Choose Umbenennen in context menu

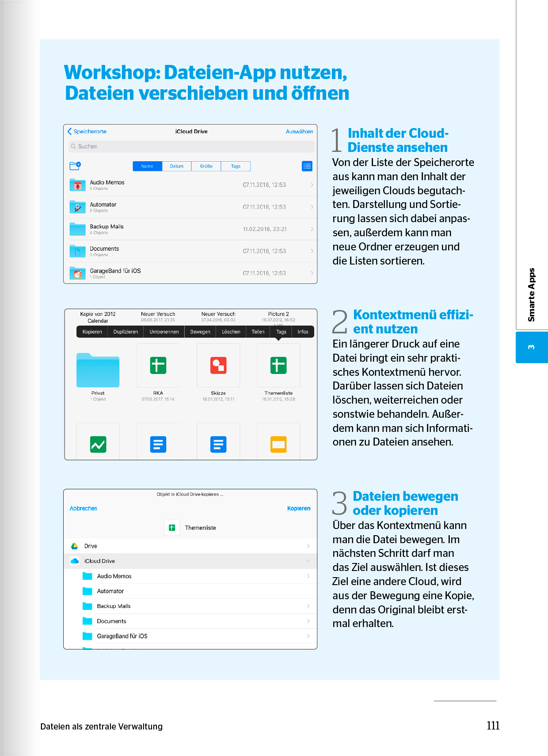click(164, 332)
